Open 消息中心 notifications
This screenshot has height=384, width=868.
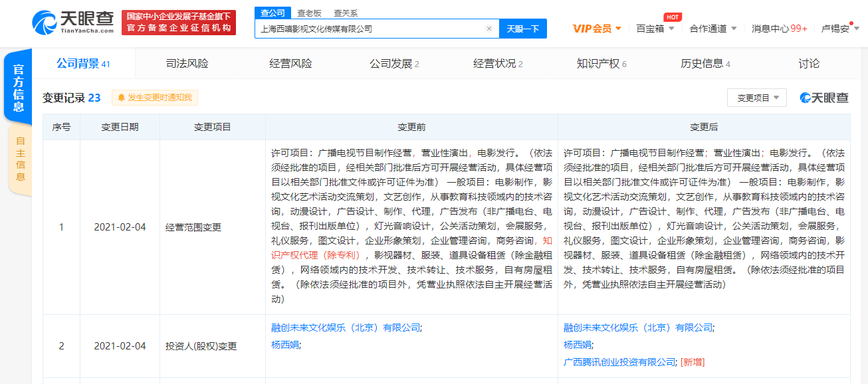coord(780,29)
